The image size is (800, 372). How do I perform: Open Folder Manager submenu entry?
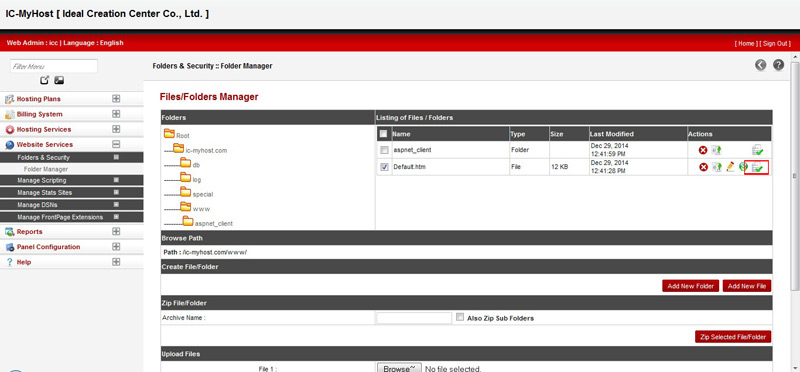tap(46, 169)
